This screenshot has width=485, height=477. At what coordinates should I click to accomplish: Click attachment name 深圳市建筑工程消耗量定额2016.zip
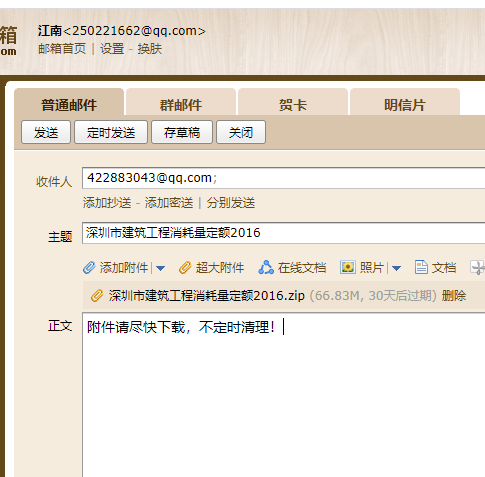(207, 296)
